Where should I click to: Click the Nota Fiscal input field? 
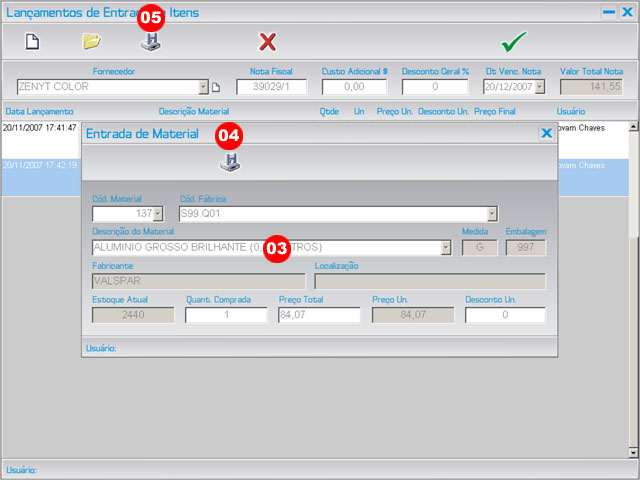pos(271,87)
